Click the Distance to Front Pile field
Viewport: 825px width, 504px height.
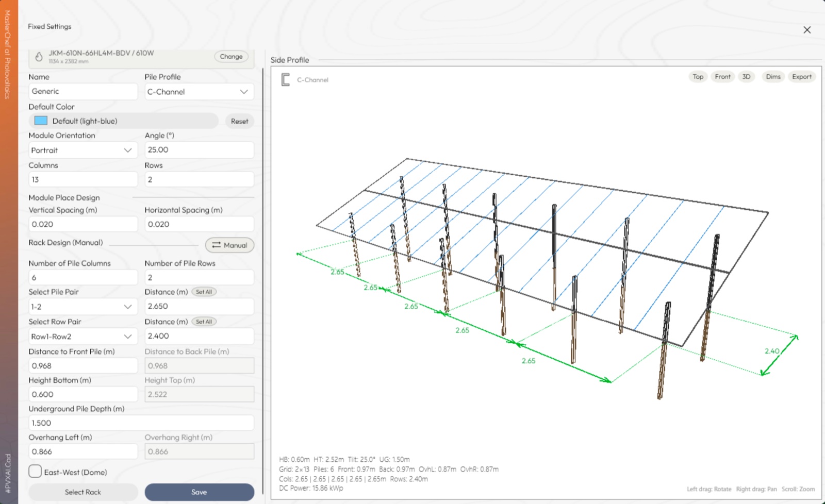click(x=83, y=366)
